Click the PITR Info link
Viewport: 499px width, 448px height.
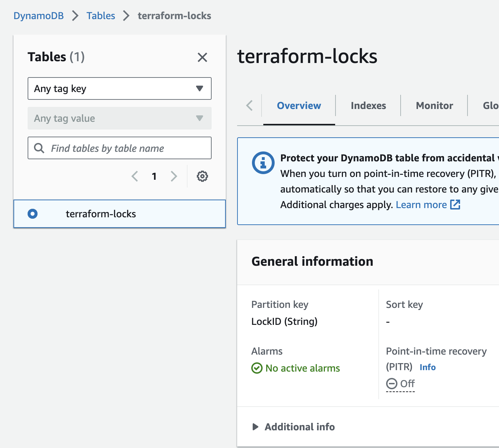pyautogui.click(x=428, y=367)
